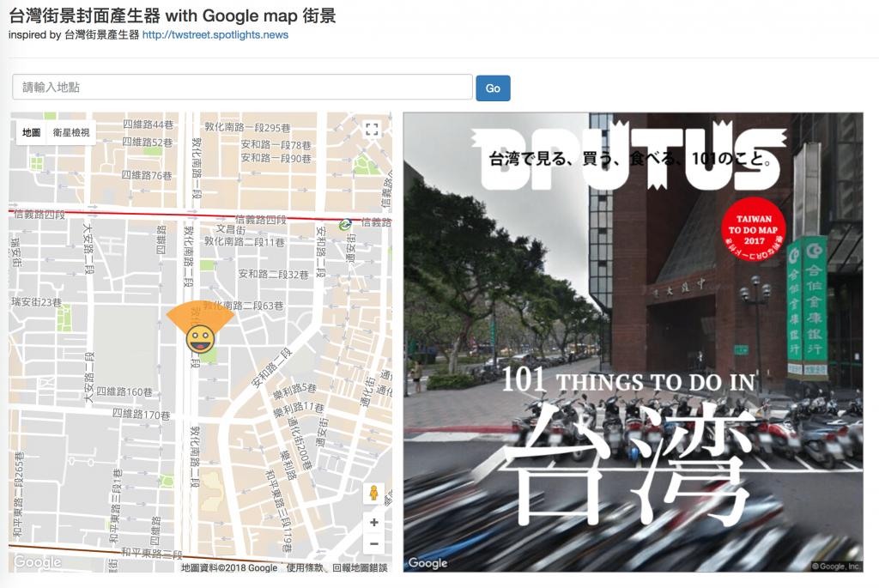Image resolution: width=879 pixels, height=588 pixels.
Task: Click the 安和路二段32巷 label
Action: 274,274
